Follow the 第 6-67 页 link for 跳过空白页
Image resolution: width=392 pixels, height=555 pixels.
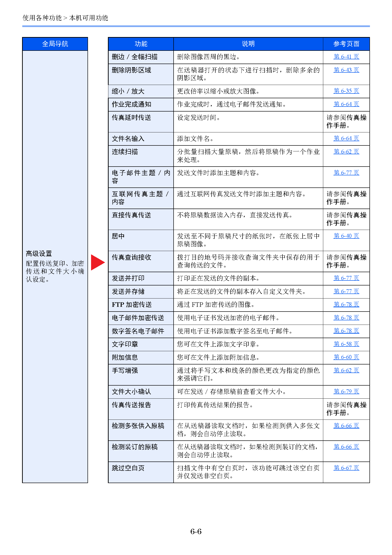(346, 468)
